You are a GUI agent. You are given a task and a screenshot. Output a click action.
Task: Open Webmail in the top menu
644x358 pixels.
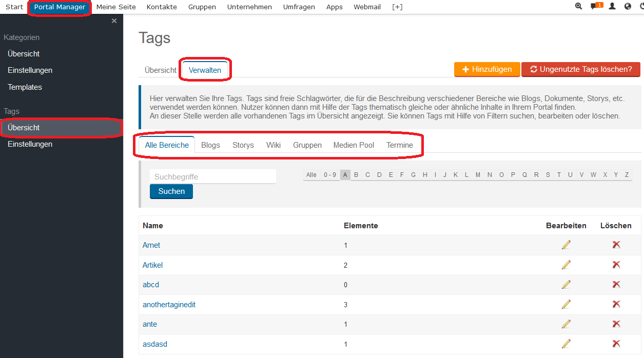coord(367,7)
